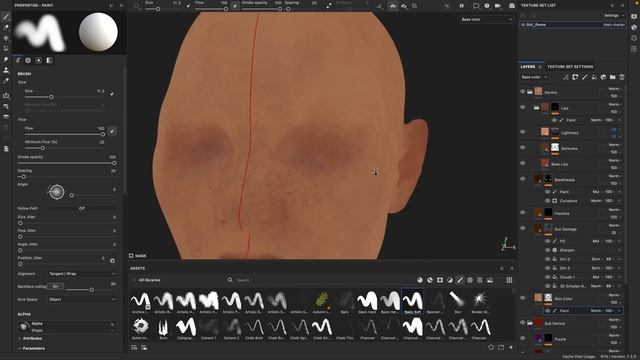Image resolution: width=640 pixels, height=360 pixels.
Task: Add a paint effect via magic wand icon
Action: (566, 77)
